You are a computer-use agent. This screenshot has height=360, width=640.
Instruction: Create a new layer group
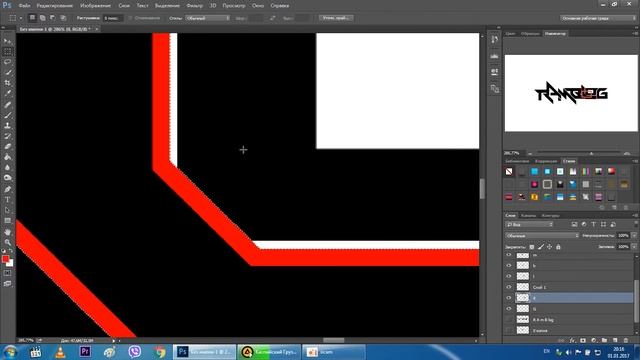[x=604, y=340]
